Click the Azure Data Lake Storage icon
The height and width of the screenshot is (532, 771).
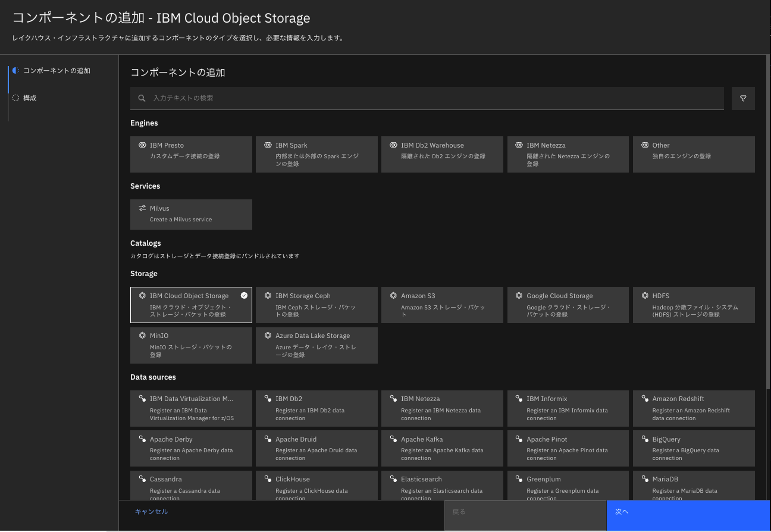268,336
